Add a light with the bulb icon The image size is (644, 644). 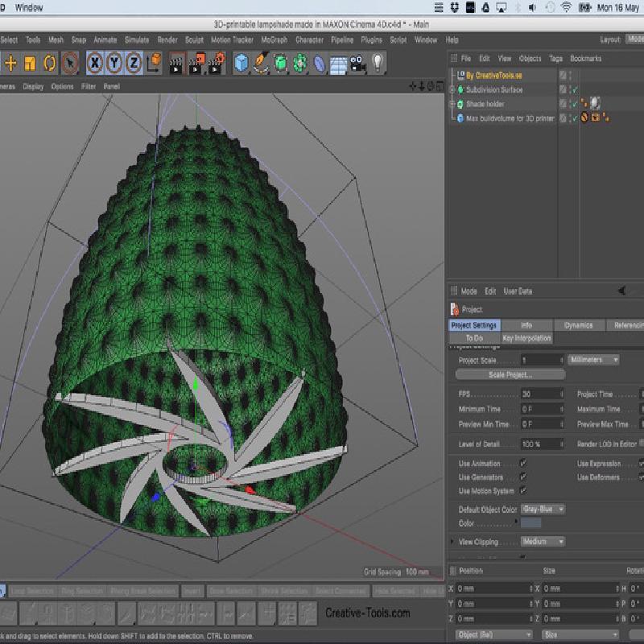pos(377,63)
